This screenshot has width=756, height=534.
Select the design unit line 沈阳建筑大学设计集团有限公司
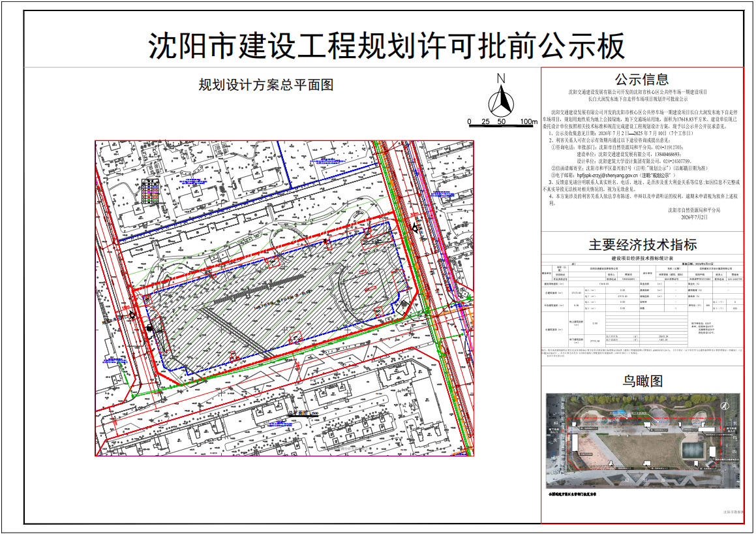(x=634, y=162)
